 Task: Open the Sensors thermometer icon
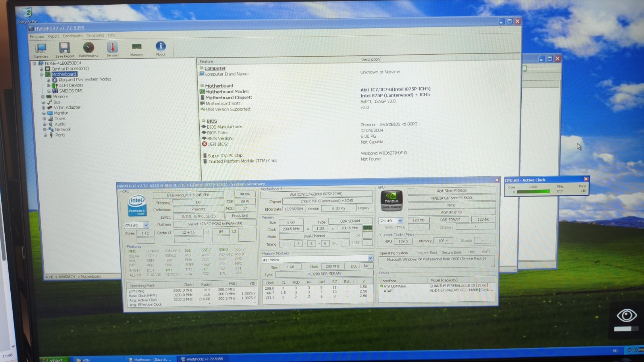pyautogui.click(x=112, y=49)
